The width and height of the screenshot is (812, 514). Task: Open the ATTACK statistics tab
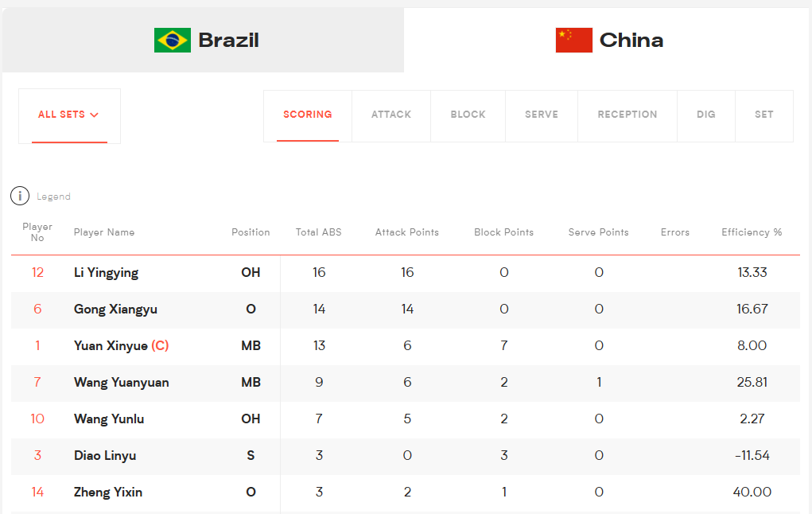click(x=391, y=115)
